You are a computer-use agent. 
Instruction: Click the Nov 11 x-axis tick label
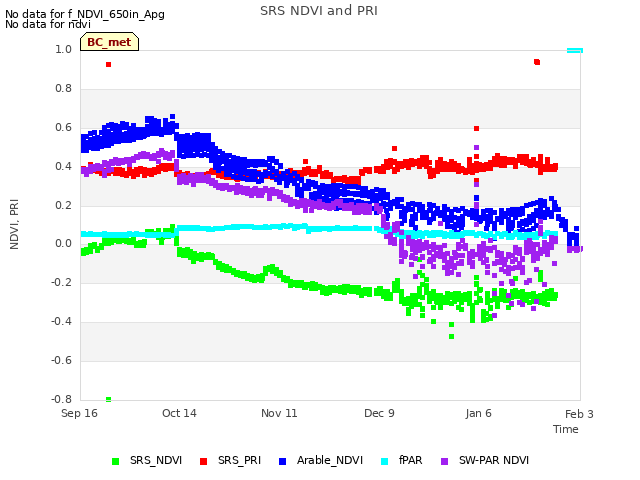click(279, 413)
